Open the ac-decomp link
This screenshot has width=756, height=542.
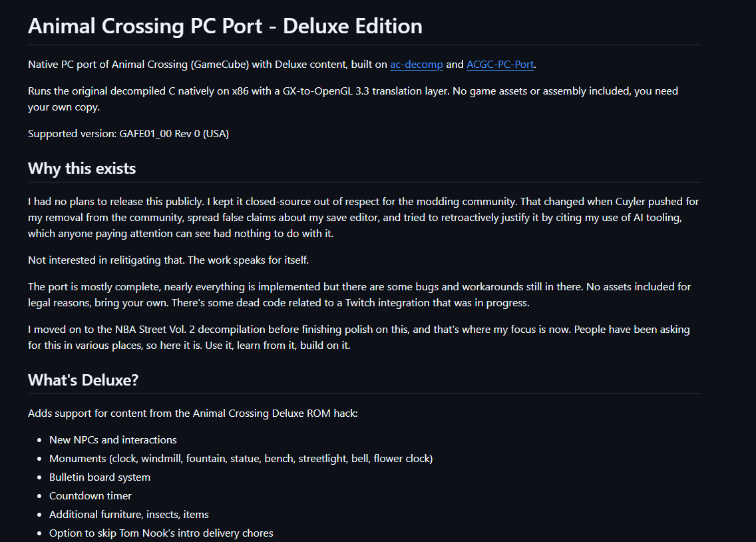coord(416,65)
